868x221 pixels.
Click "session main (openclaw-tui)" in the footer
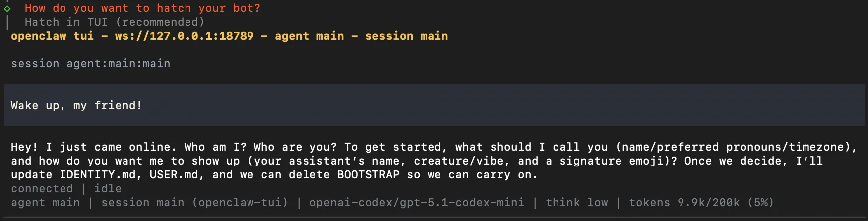[x=194, y=203]
